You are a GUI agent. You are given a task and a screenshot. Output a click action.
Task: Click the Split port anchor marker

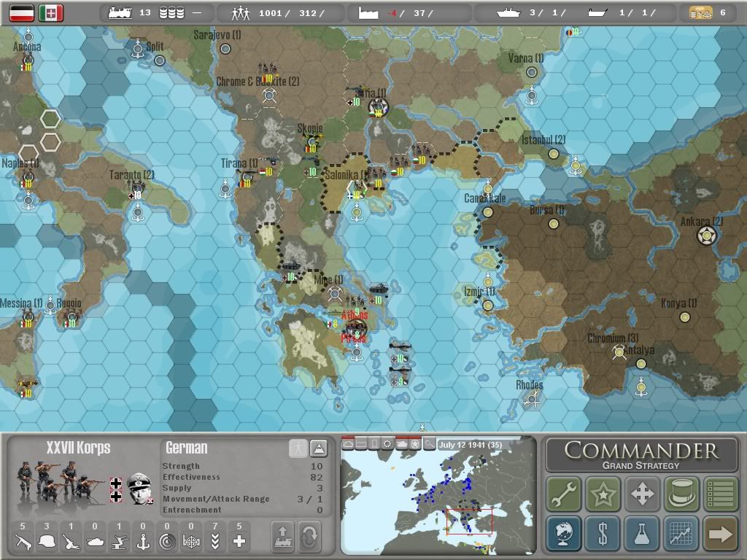pos(138,49)
